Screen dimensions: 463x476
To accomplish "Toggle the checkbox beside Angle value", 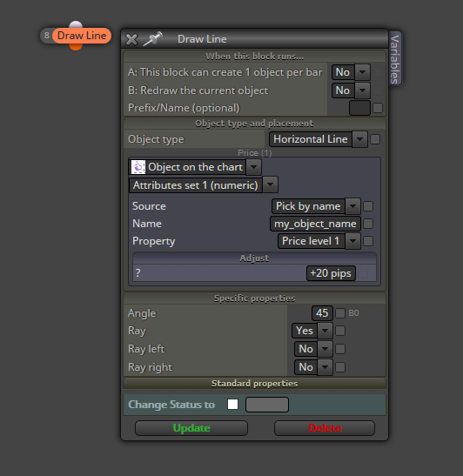I will (340, 313).
